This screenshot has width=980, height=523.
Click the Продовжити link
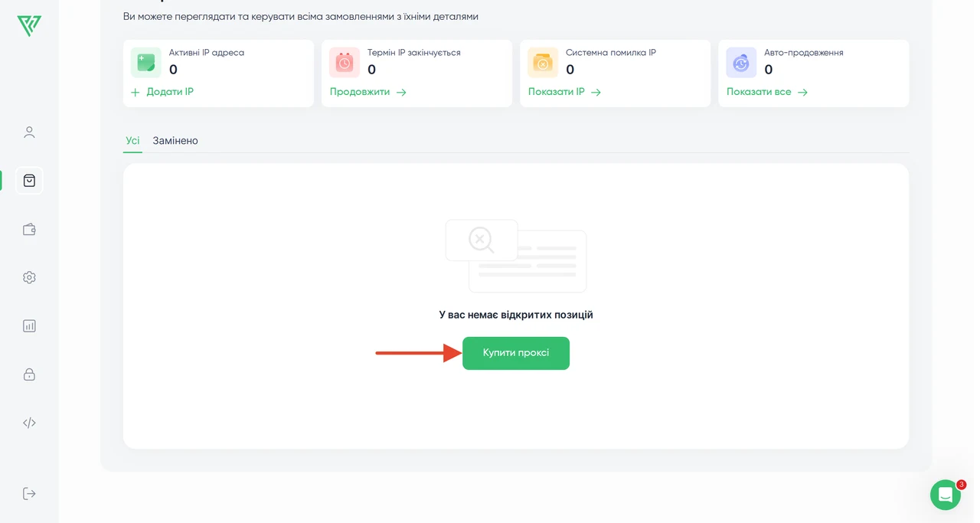pos(360,92)
